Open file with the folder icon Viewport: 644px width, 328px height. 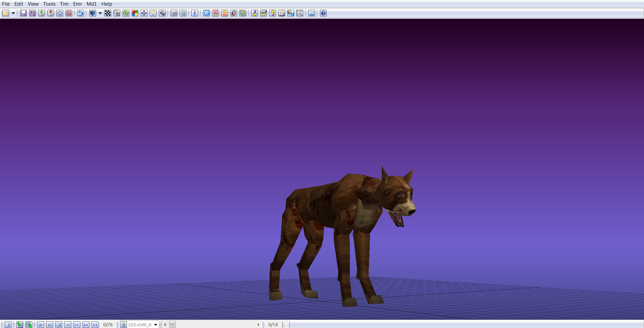(6, 13)
